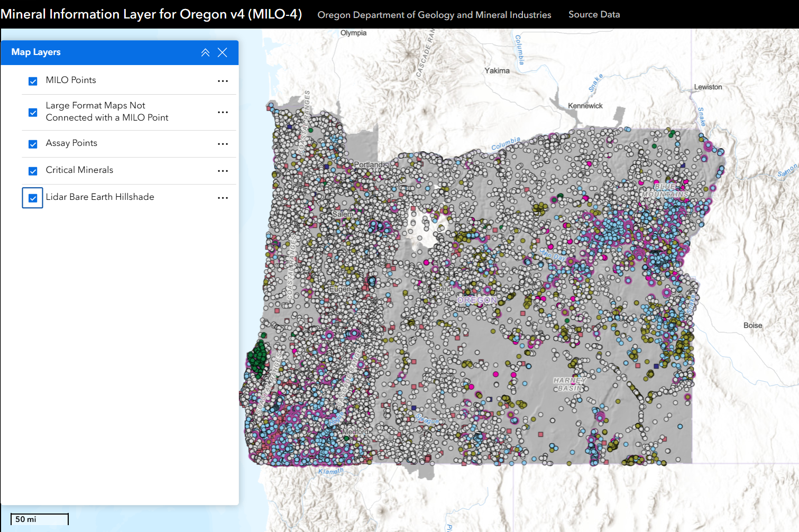Disable Critical Minerals layer checkbox
This screenshot has height=532, width=799.
coord(33,171)
